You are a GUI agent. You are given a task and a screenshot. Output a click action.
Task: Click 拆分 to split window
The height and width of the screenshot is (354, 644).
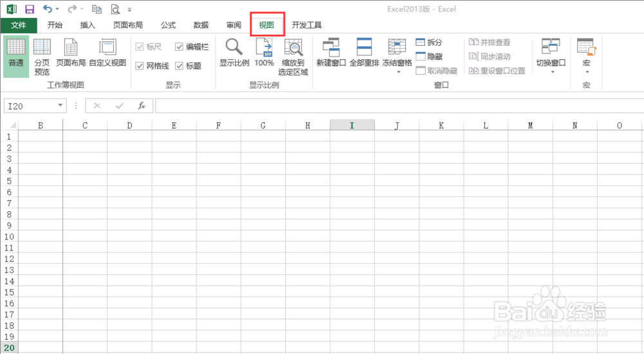tap(429, 42)
